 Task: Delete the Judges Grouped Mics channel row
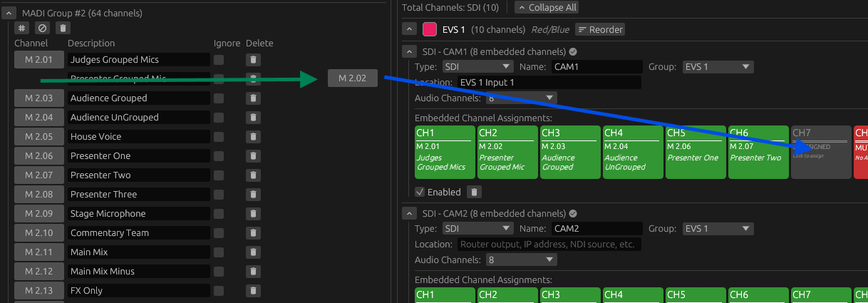(x=253, y=59)
